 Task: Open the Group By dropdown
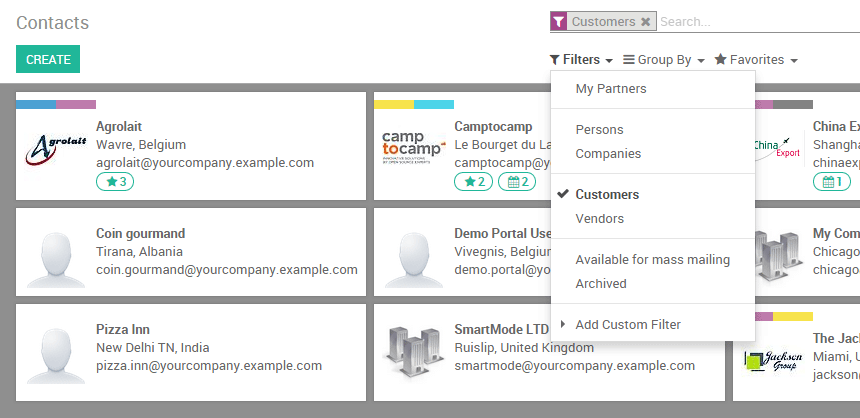(664, 60)
